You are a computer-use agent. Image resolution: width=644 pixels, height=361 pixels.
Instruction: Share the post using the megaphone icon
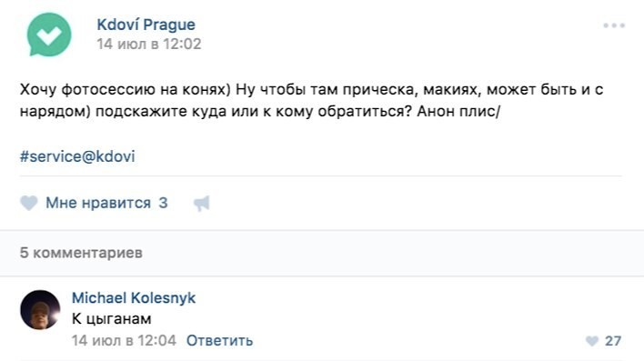[x=202, y=203]
